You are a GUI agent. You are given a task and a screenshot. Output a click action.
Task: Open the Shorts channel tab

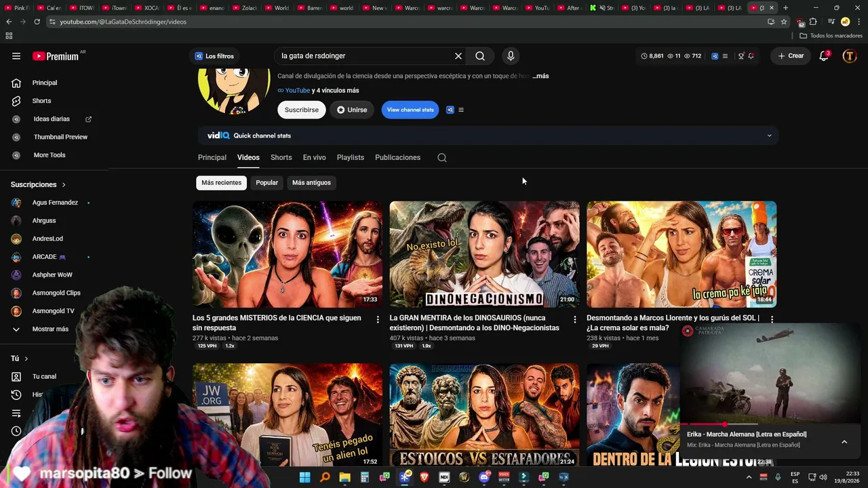pos(281,158)
